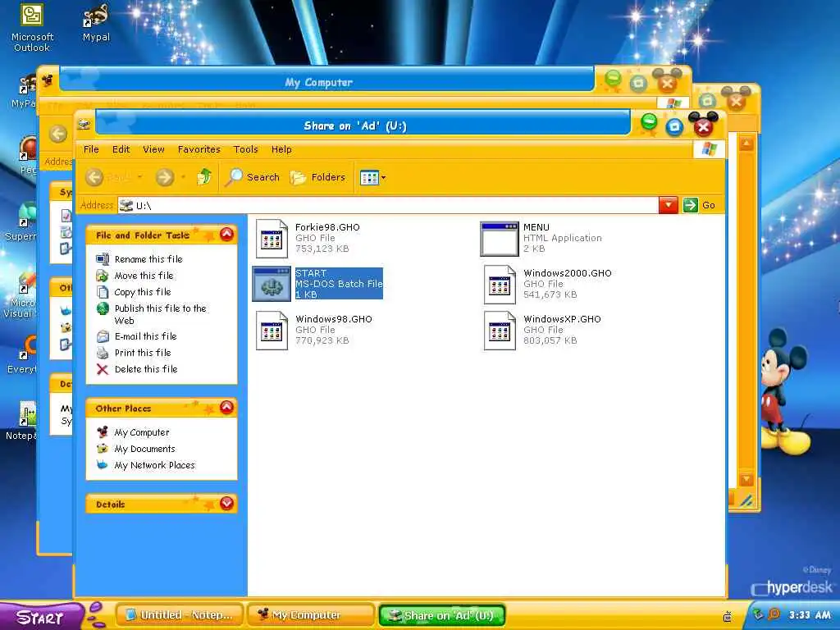Open the Edit menu

coord(121,149)
